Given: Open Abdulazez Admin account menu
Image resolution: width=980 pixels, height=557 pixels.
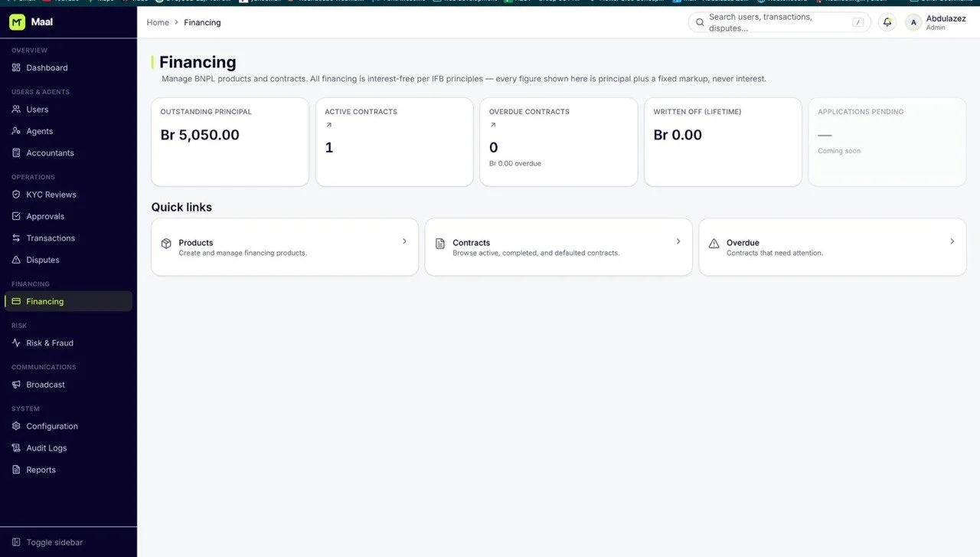Looking at the screenshot, I should click(x=936, y=22).
